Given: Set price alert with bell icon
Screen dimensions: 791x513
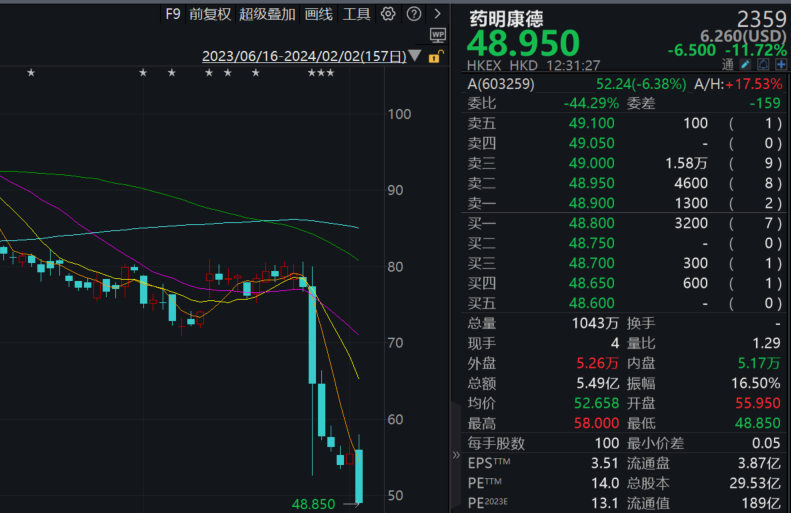Looking at the screenshot, I should click(763, 64).
